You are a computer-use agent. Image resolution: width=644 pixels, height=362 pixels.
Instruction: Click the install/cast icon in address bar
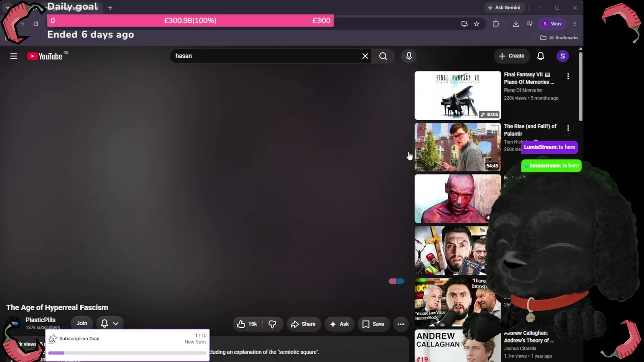[x=464, y=24]
